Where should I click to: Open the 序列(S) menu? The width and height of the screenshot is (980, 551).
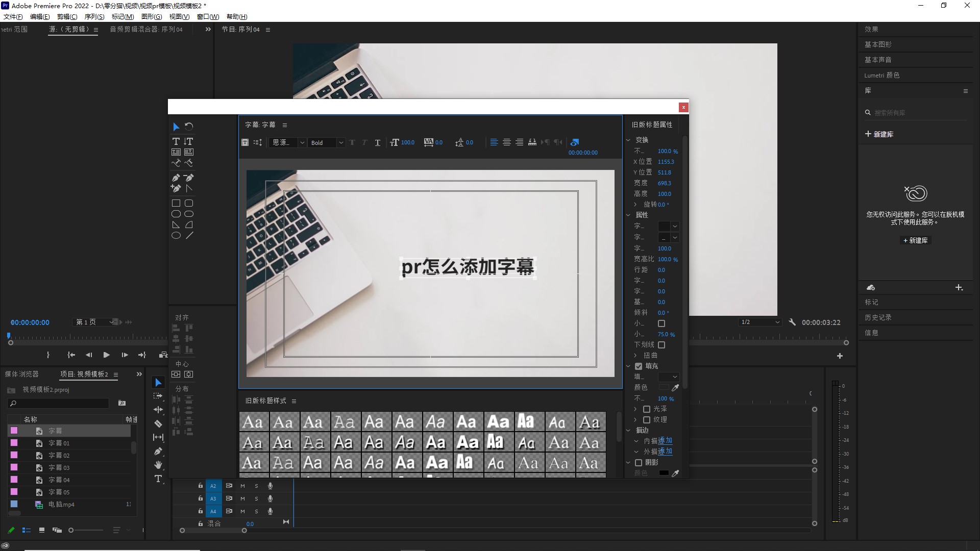click(x=94, y=17)
